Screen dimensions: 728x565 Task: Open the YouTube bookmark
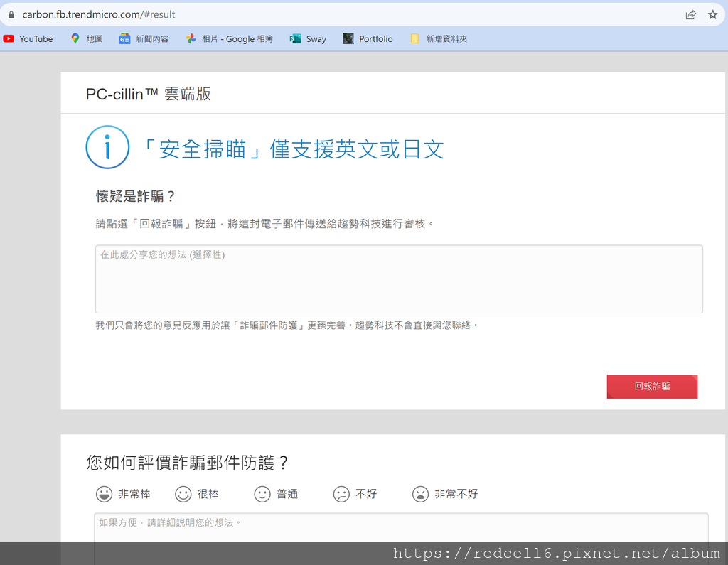click(28, 39)
